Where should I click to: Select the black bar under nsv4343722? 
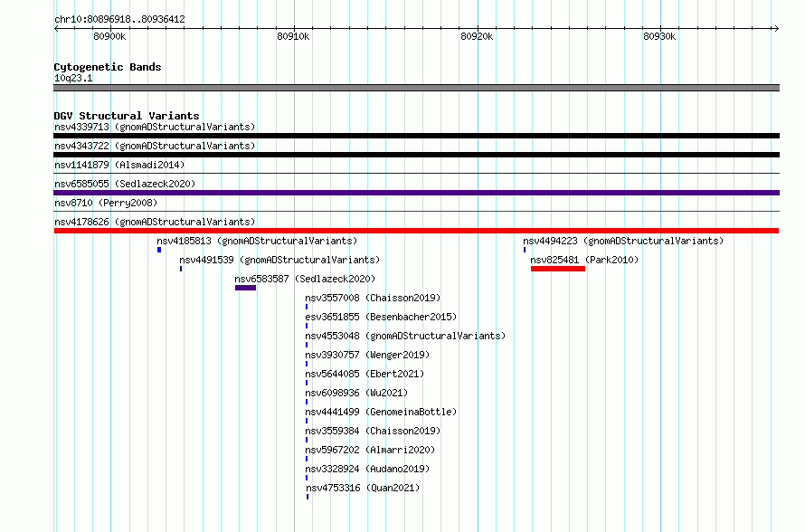(416, 155)
